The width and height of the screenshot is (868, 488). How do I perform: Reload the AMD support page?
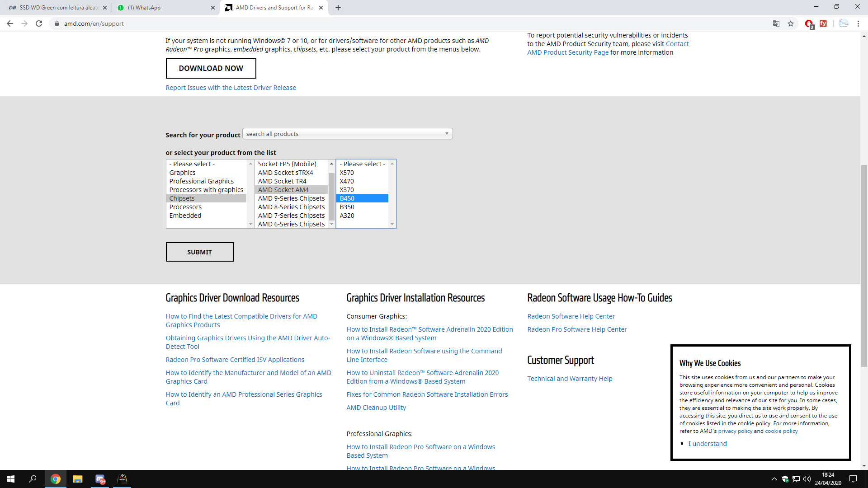39,23
